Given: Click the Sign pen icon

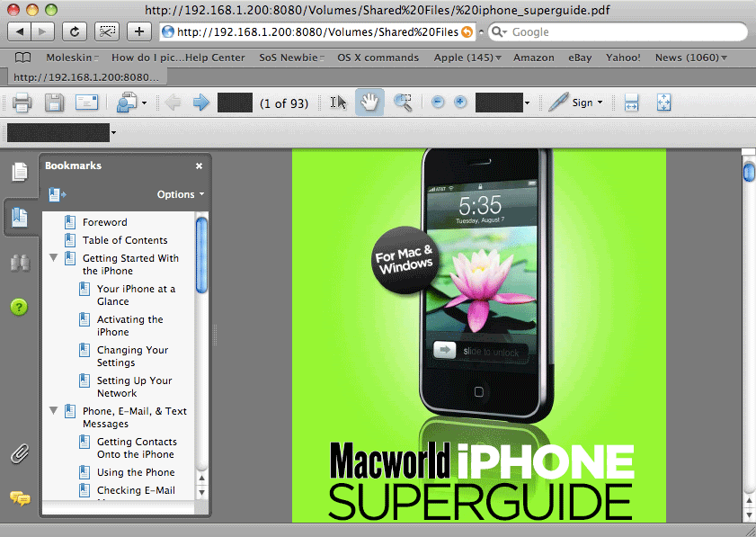Looking at the screenshot, I should click(558, 102).
